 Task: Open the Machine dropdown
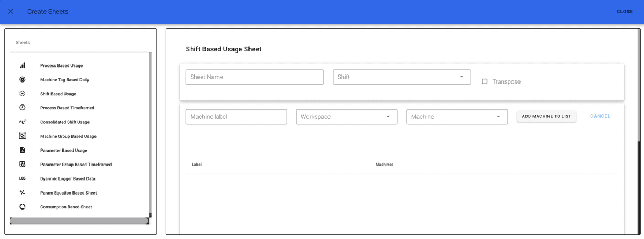(x=457, y=117)
